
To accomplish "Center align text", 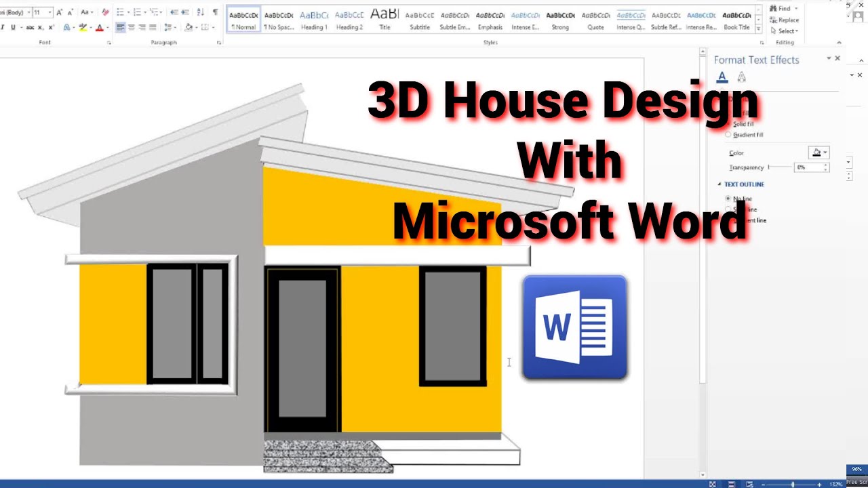I will click(132, 28).
